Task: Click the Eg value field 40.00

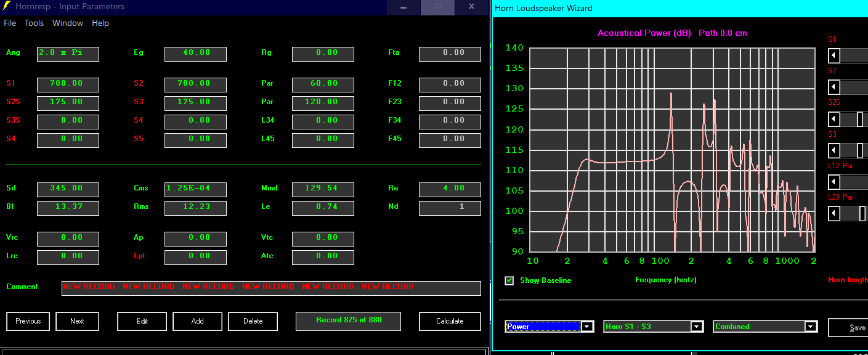Action: point(195,54)
